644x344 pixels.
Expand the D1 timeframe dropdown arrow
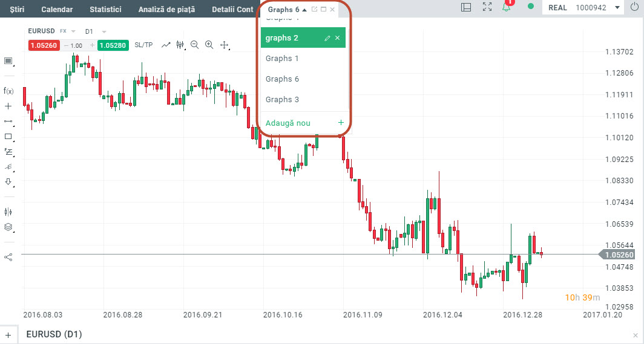pyautogui.click(x=104, y=31)
